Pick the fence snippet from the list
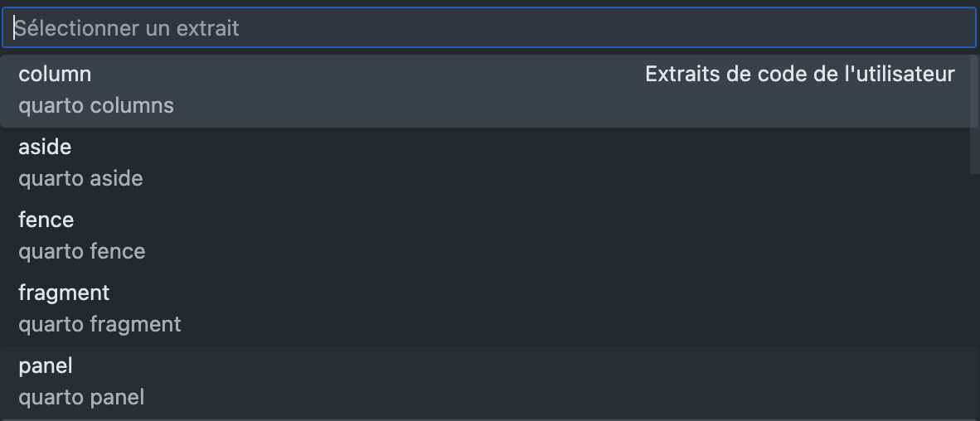The image size is (980, 421). pos(46,220)
